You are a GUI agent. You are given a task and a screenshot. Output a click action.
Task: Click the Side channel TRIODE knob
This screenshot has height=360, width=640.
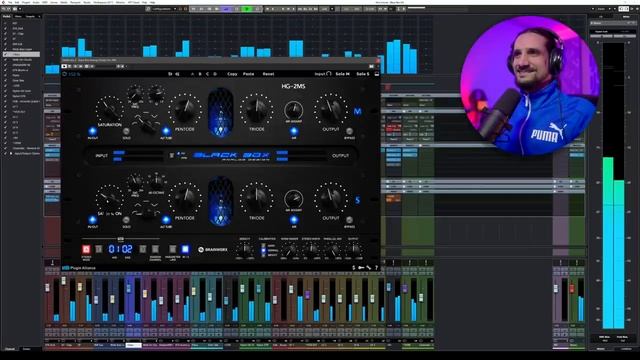point(257,199)
